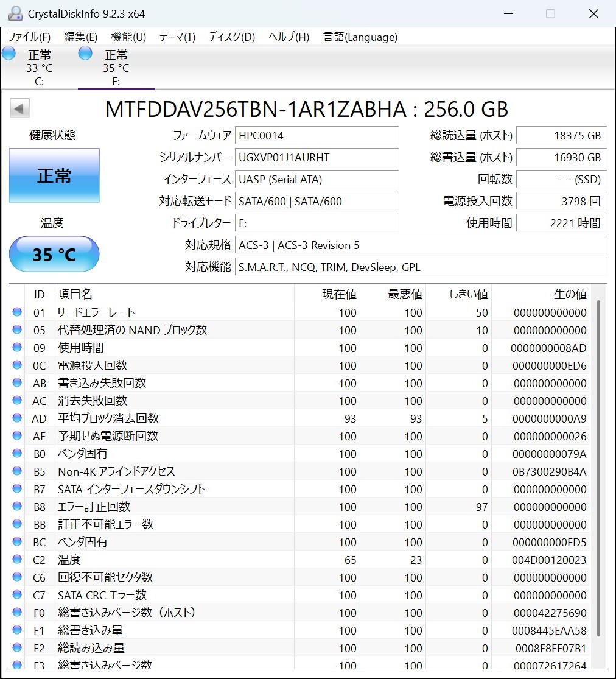
Task: Click raw value 0B7300290B4A
Action: (x=549, y=471)
